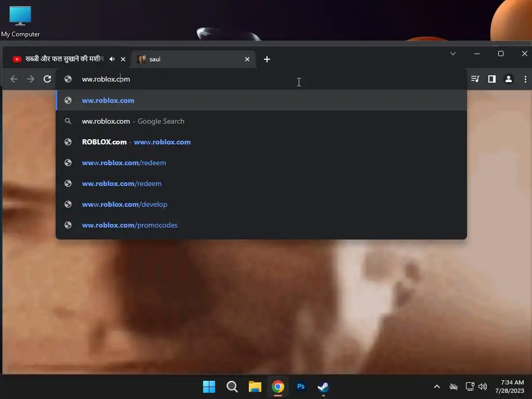Mute the YouTube tab audio icon
Image resolution: width=532 pixels, height=399 pixels.
click(x=112, y=59)
